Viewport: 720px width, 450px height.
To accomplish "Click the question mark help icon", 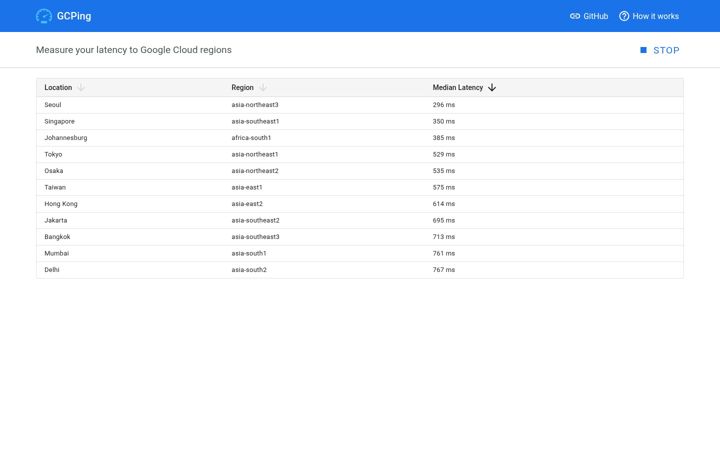I will pos(624,16).
